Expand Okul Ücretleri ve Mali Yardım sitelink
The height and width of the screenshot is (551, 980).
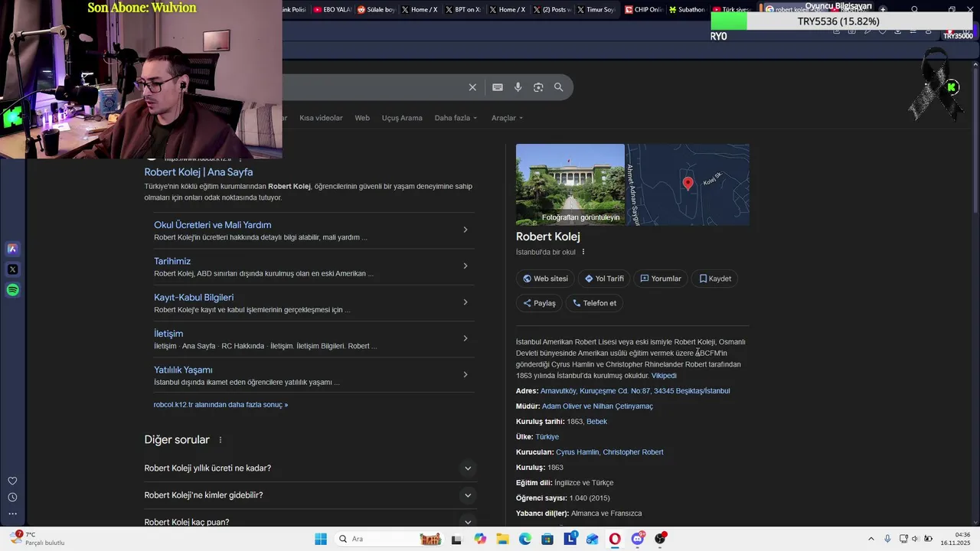click(465, 230)
